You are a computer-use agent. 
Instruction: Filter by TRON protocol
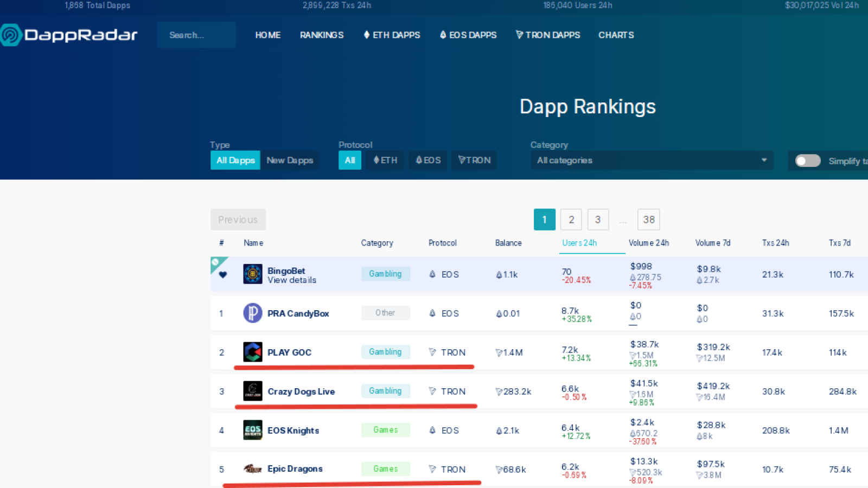(474, 160)
